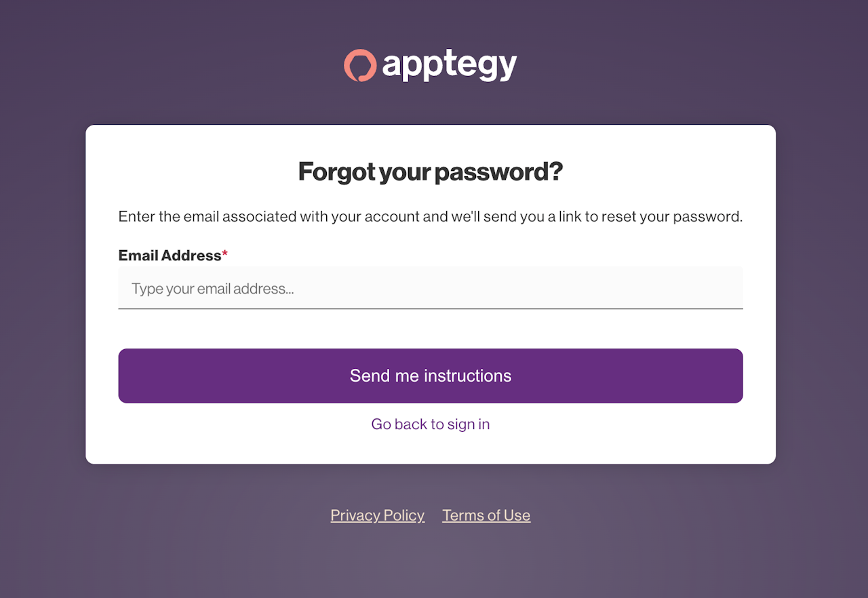Click the coral Apptegy logo icon
868x598 pixels.
click(x=360, y=66)
